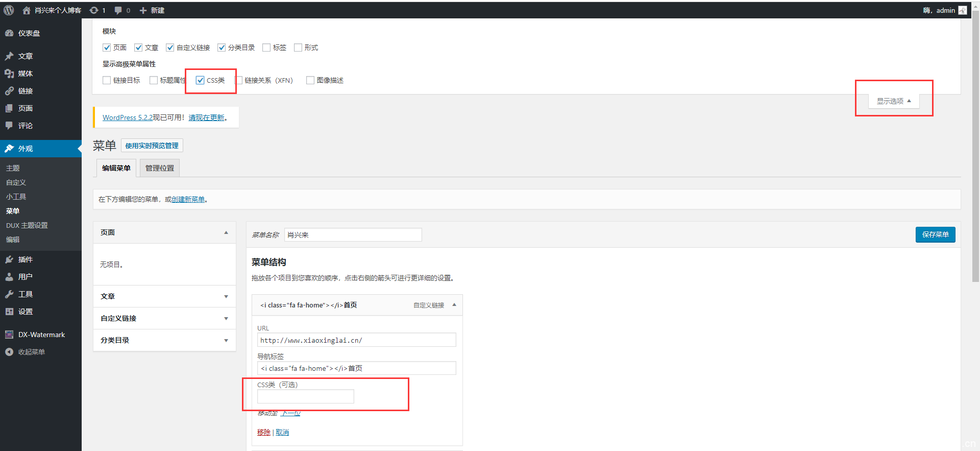Uncheck the CSS类 checkbox
Image resolution: width=980 pixels, height=451 pixels.
click(x=200, y=80)
